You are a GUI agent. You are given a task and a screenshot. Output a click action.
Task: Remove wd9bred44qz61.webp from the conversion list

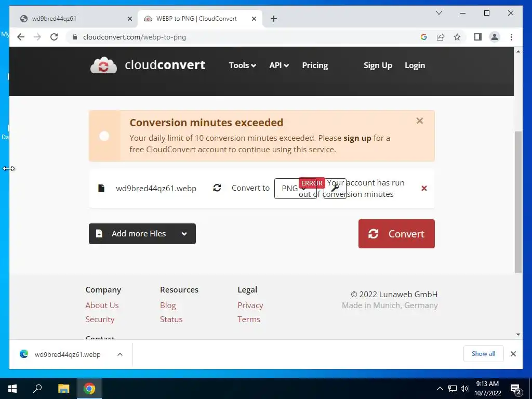(424, 188)
